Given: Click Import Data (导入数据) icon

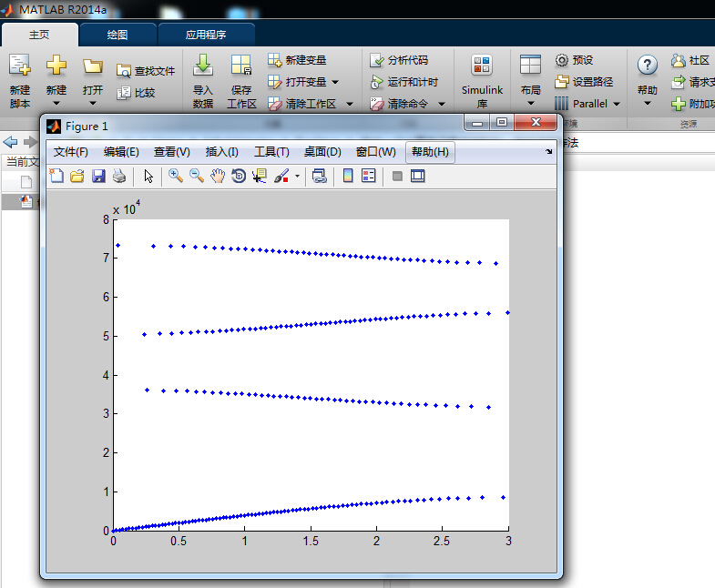Looking at the screenshot, I should 203,65.
